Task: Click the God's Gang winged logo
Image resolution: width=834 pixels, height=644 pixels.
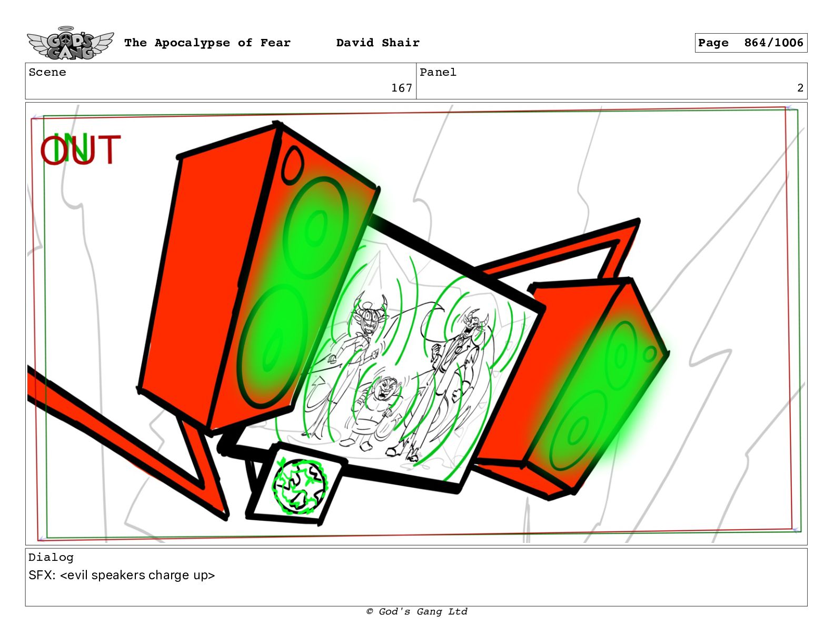Action: [x=70, y=43]
